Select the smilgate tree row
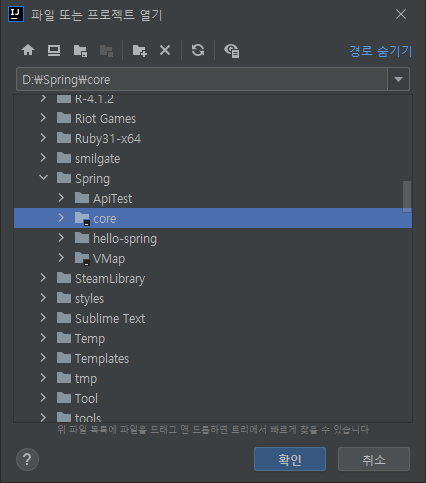This screenshot has width=426, height=483. pyautogui.click(x=213, y=158)
